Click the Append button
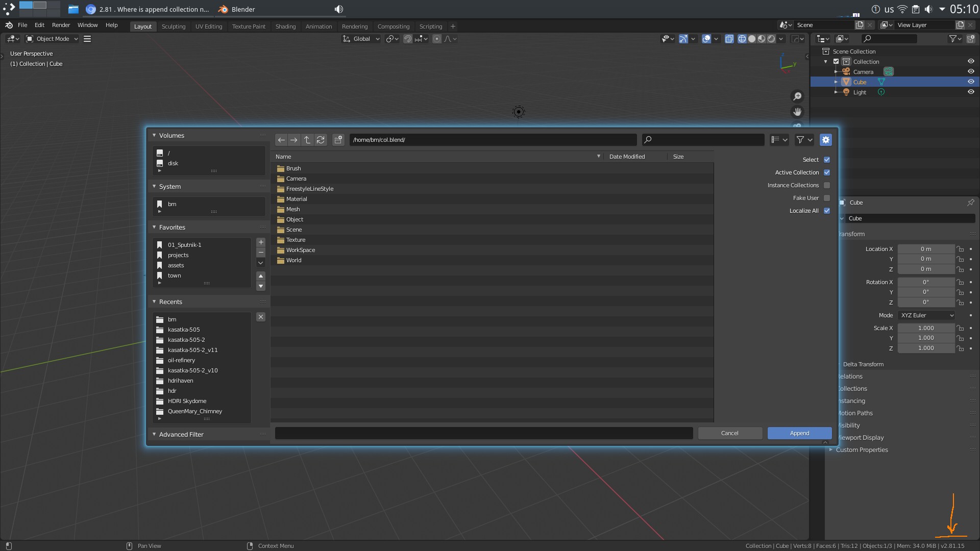980x551 pixels. tap(799, 433)
